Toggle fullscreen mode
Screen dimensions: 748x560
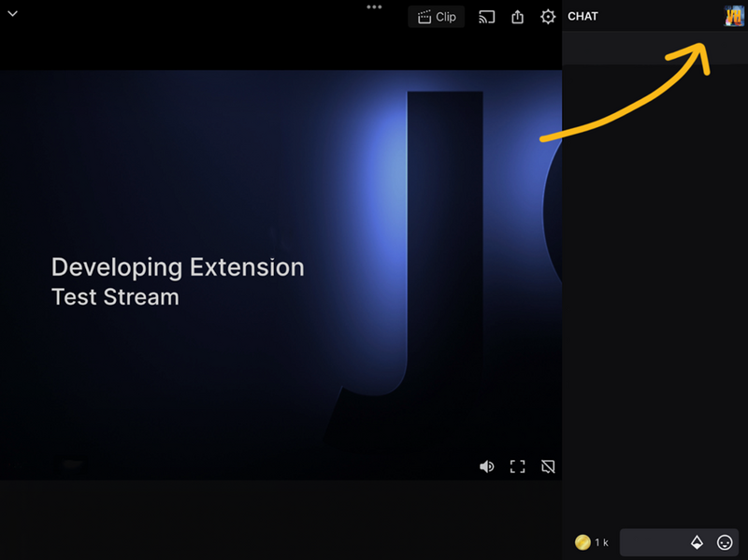coord(517,467)
